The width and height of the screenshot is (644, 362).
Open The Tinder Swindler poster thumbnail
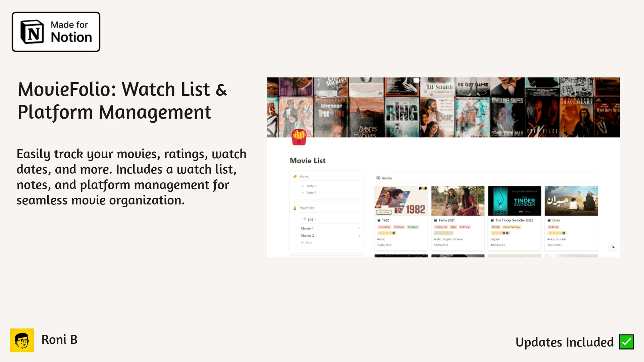[x=515, y=201]
